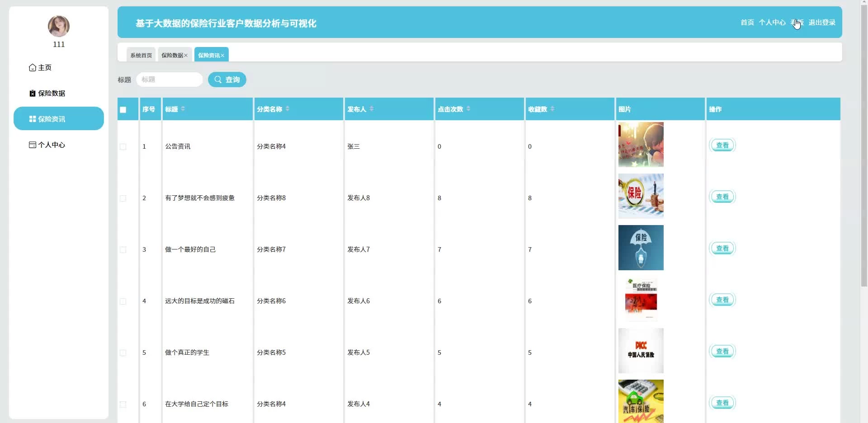Viewport: 868px width, 423px height.
Task: Check the row 1 公告资讯 checkbox
Action: (123, 147)
